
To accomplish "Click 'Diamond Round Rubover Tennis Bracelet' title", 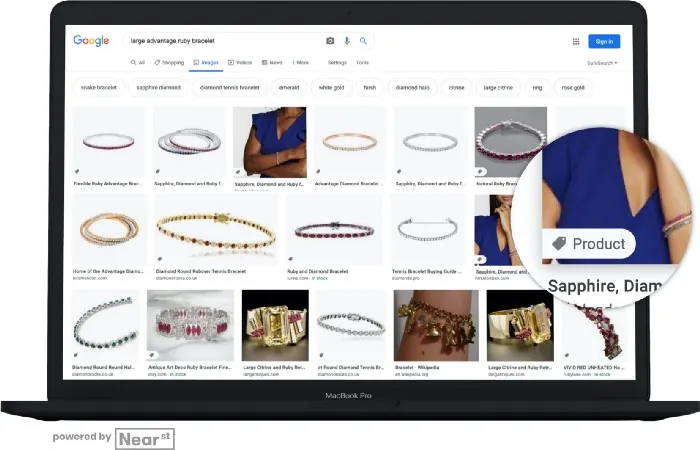I will [201, 271].
